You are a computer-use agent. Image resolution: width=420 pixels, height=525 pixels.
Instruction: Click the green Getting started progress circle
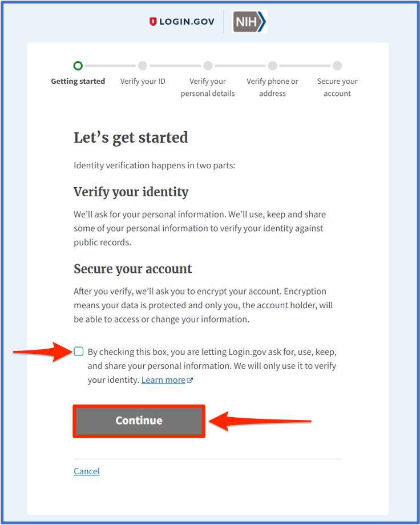click(x=78, y=66)
